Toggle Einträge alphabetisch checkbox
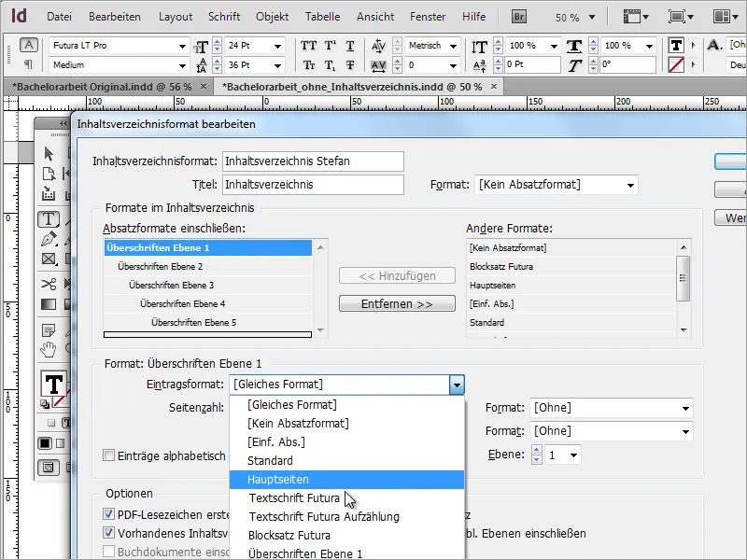Image resolution: width=747 pixels, height=560 pixels. click(108, 455)
